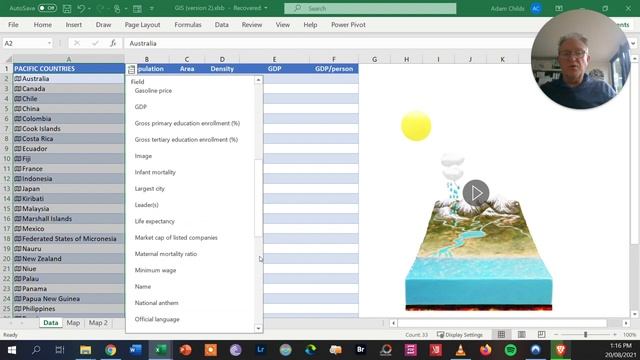Open the Home ribbon tab
Image resolution: width=640 pixels, height=360 pixels.
[42, 25]
